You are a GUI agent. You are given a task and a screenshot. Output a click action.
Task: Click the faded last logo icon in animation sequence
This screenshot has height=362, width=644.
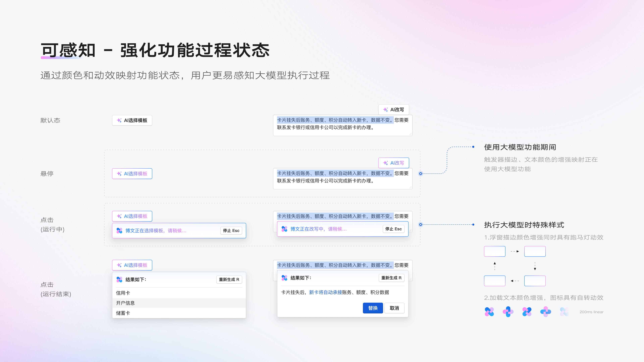coord(564,312)
